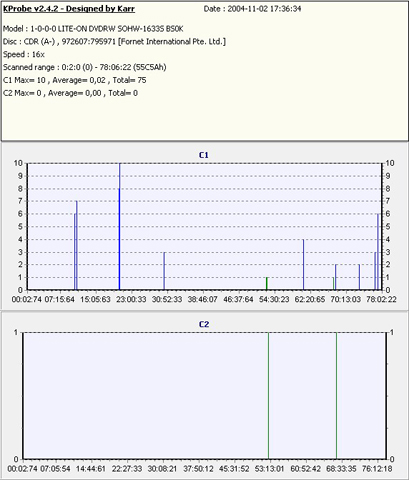Image resolution: width=409 pixels, height=480 pixels.
Task: Click the "Speed : 16x" line
Action: [24, 54]
